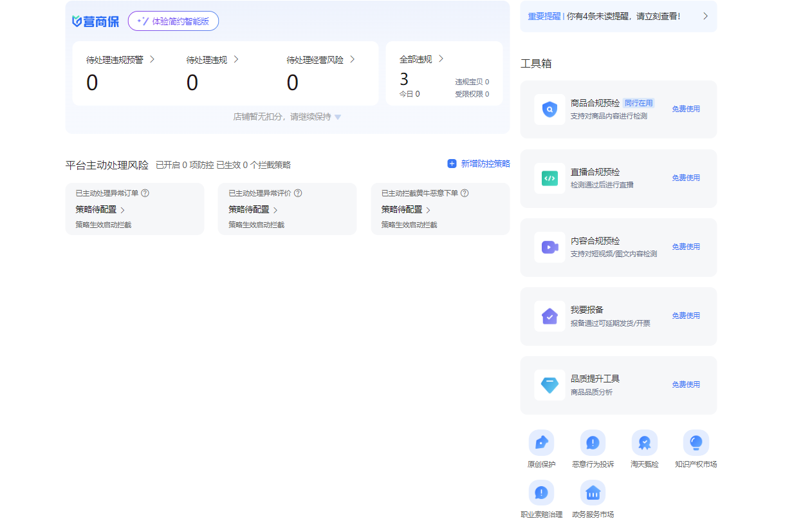Viewport: 812px width, 528px height.
Task: Open the 重要提醒 unread reminders arrow
Action: pos(705,16)
